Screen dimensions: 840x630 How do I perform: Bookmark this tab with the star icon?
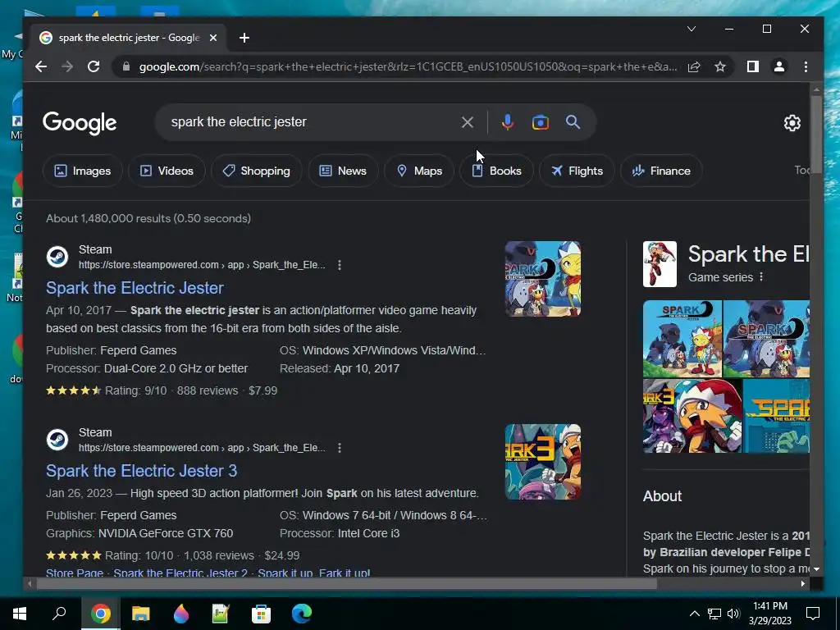coord(720,66)
